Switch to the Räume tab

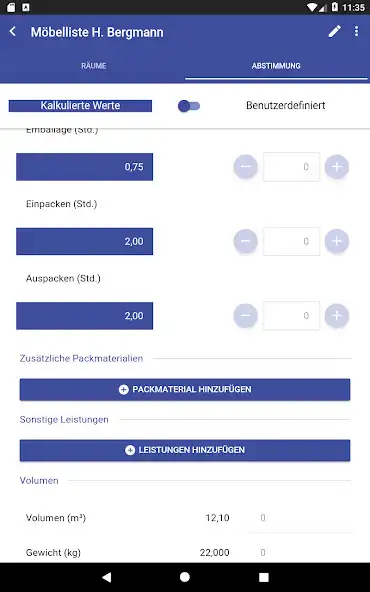[93, 66]
